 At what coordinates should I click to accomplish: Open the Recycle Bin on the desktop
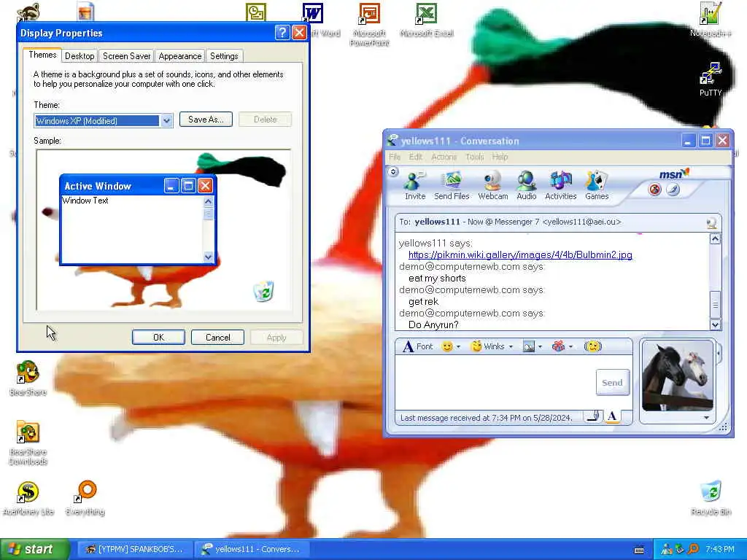pos(711,498)
